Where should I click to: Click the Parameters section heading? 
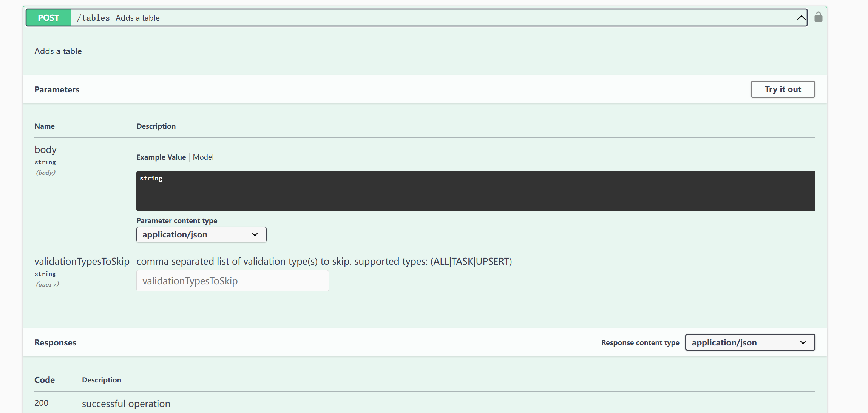coord(57,89)
